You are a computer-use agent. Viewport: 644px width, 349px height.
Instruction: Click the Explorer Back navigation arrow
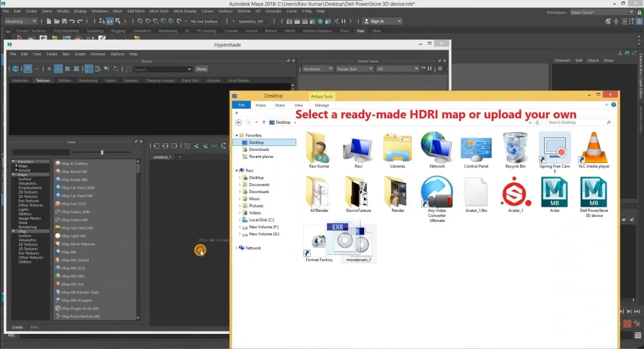coord(238,123)
